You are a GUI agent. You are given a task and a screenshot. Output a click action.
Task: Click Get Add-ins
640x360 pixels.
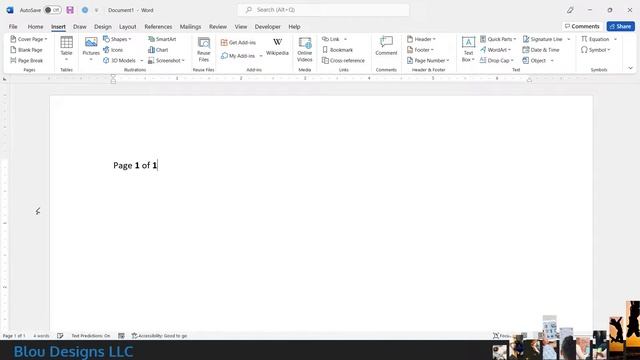238,42
